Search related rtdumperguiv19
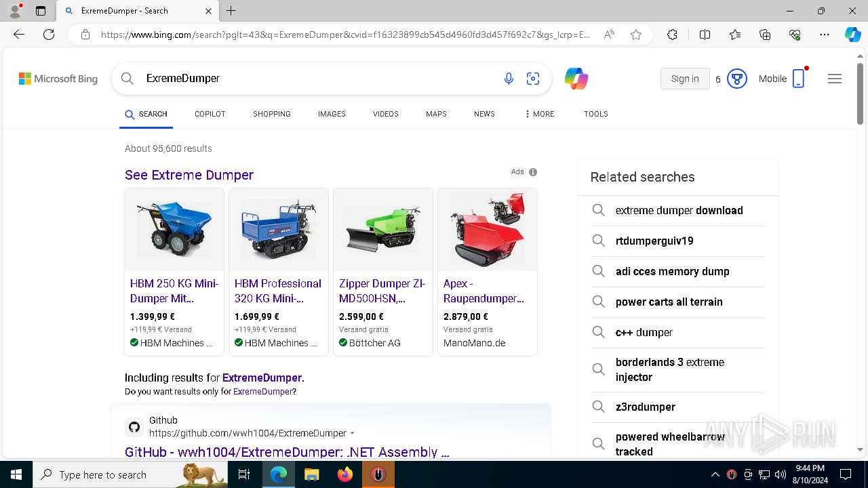Viewport: 868px width, 488px height. click(x=678, y=241)
